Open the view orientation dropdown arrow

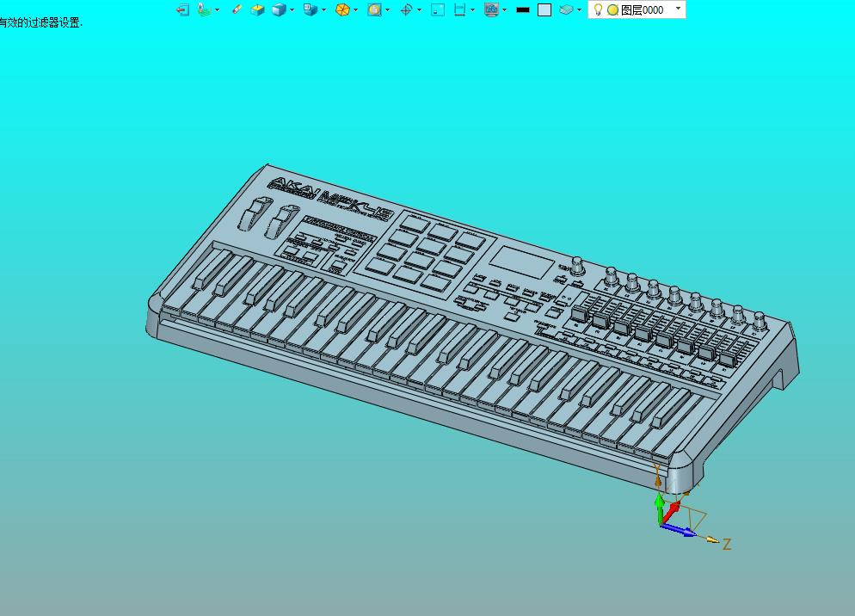pyautogui.click(x=323, y=9)
